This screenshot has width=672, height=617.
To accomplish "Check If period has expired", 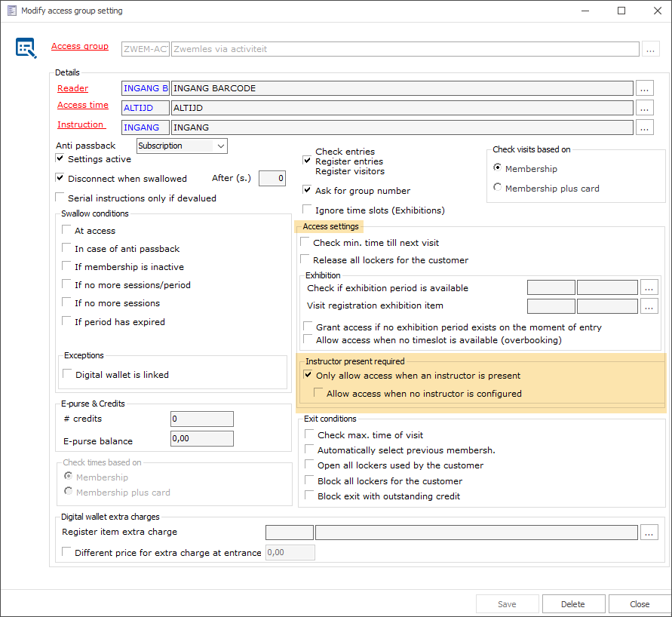I will [x=66, y=321].
